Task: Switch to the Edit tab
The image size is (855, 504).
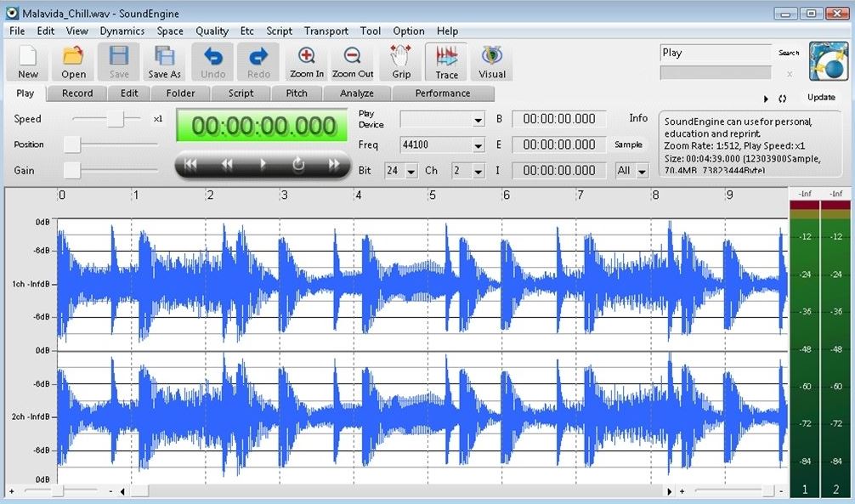Action: 129,93
